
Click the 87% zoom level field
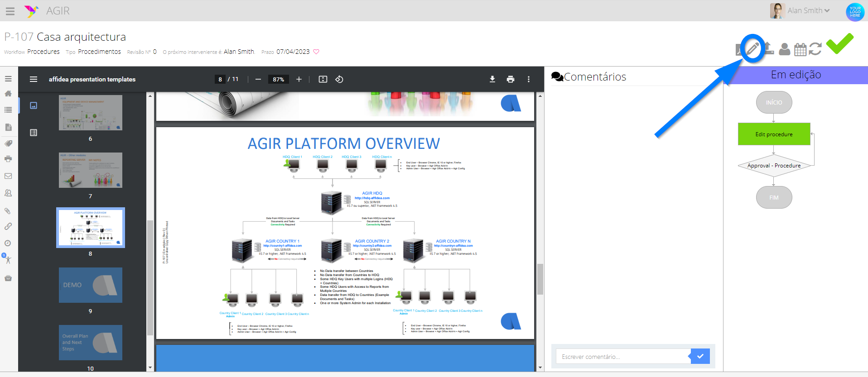pos(279,79)
